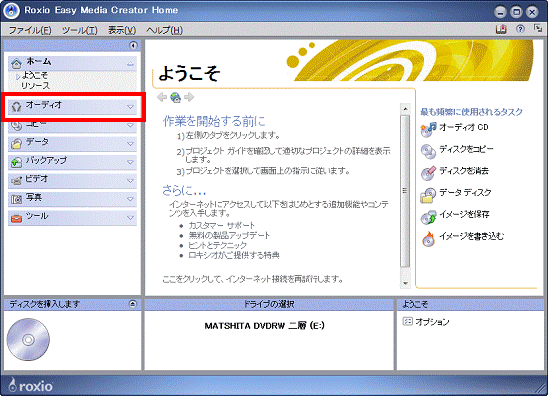
Task: Click the バックアップ backup icon
Action: point(16,162)
